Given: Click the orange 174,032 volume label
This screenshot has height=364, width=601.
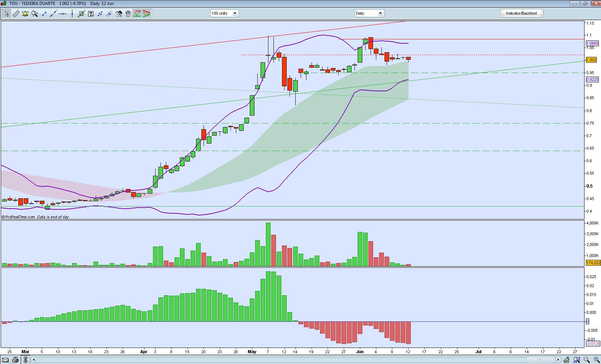Looking at the screenshot, I should click(x=593, y=263).
